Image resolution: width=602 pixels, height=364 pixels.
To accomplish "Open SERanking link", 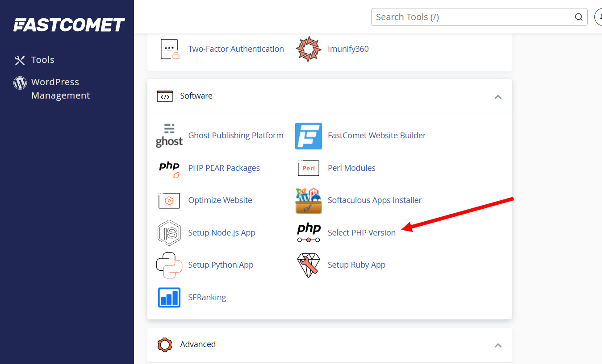I will point(207,298).
